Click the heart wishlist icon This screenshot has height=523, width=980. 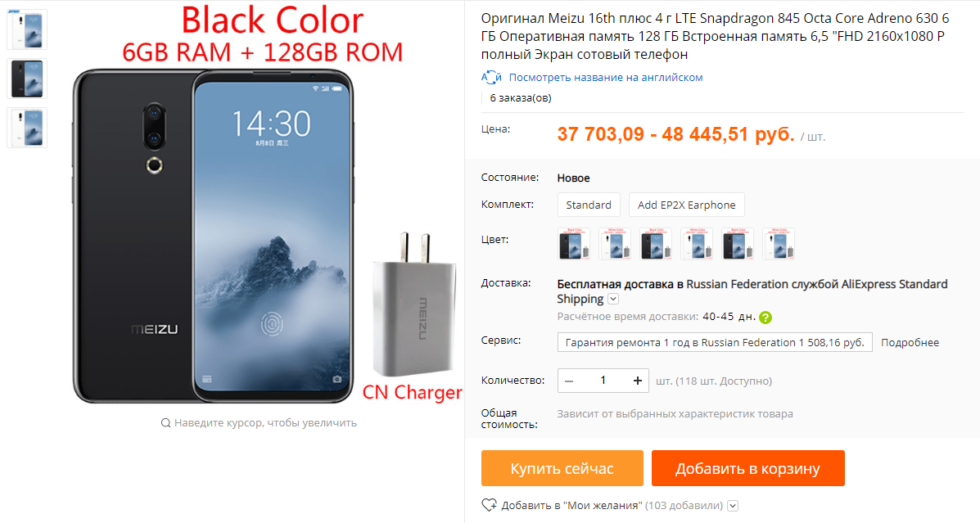(489, 505)
